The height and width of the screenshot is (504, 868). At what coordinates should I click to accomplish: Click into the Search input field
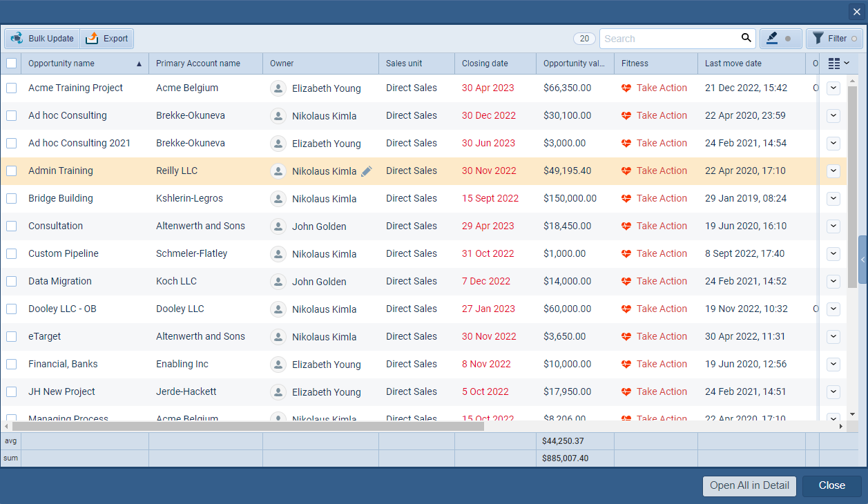666,39
